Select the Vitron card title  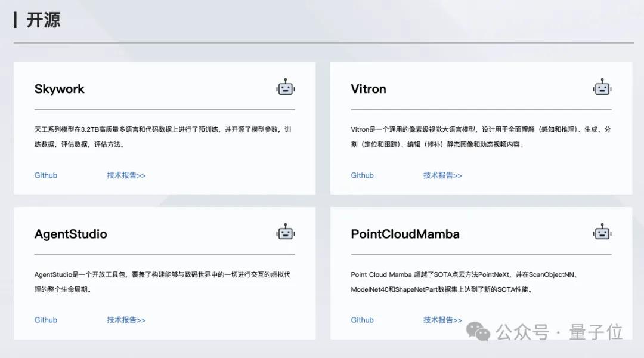[x=369, y=89]
